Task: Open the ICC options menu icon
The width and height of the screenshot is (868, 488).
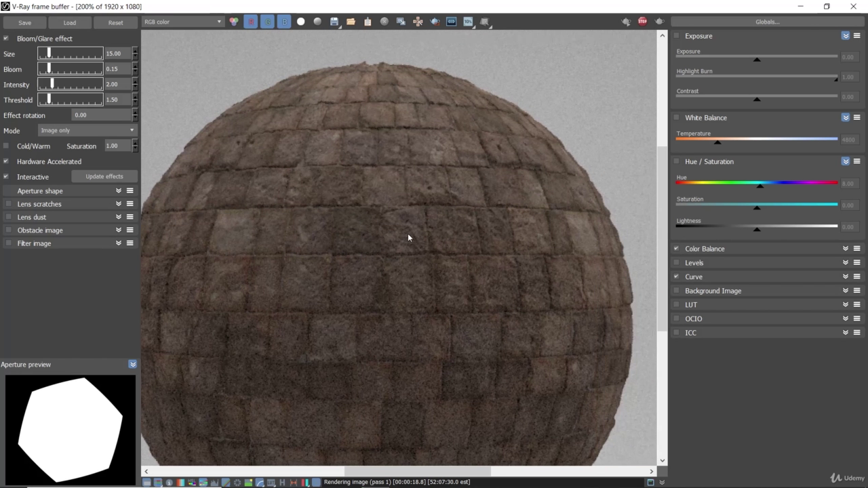Action: [857, 333]
